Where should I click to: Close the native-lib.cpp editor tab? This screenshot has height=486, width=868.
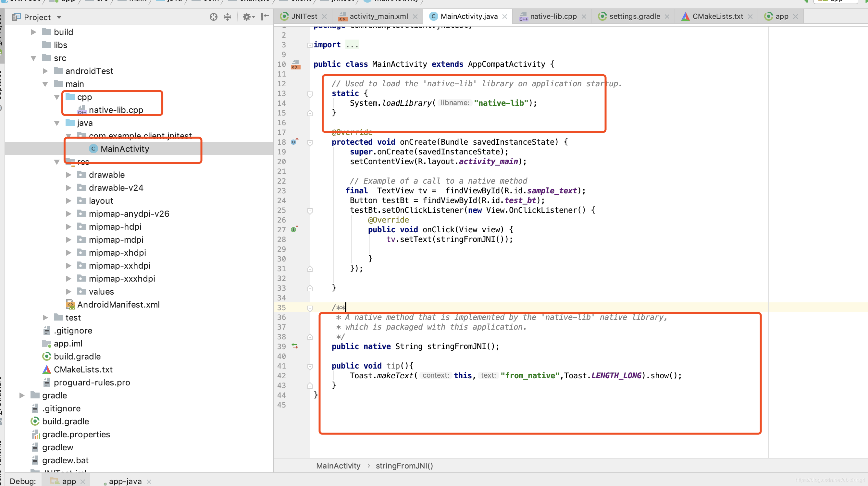pos(584,17)
